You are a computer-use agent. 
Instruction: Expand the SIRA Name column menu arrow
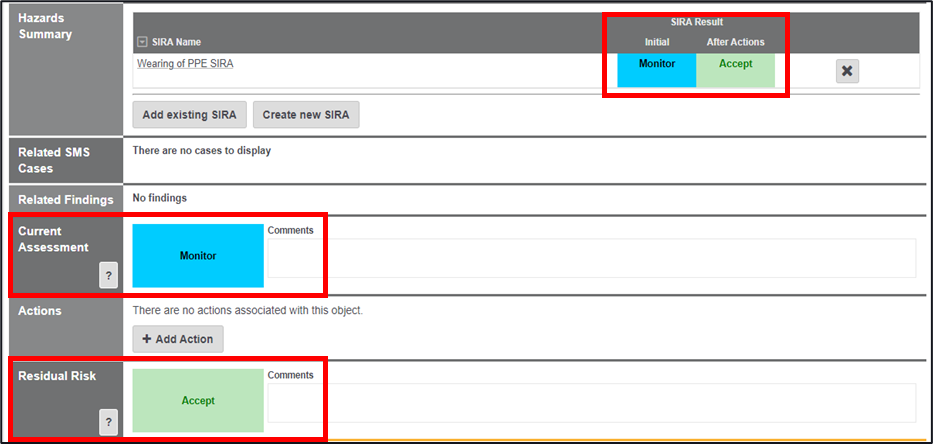(x=142, y=42)
